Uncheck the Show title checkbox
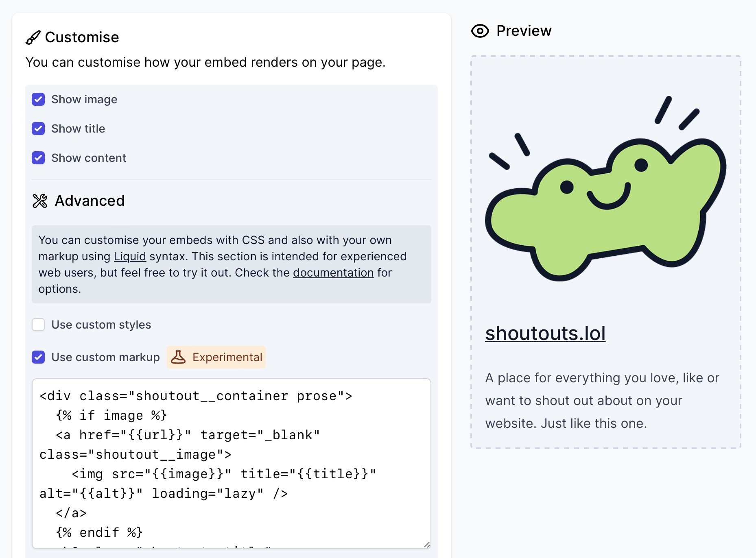The height and width of the screenshot is (558, 756). tap(38, 129)
